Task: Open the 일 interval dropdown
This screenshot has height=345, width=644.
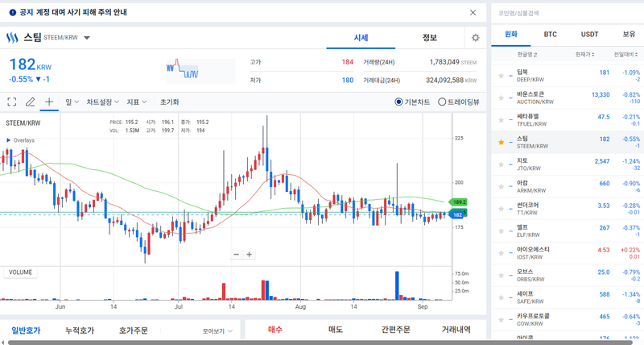Action: [x=72, y=102]
